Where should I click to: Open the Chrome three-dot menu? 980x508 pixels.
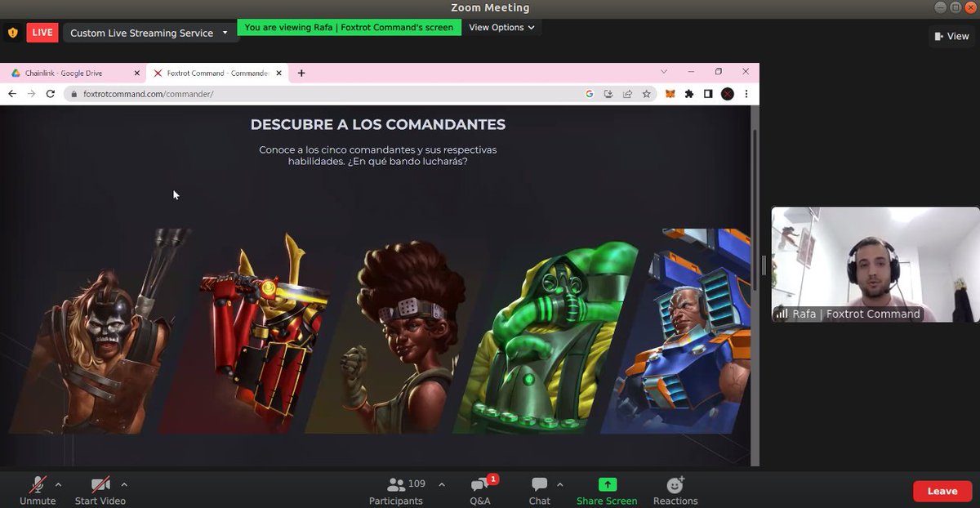pos(746,94)
